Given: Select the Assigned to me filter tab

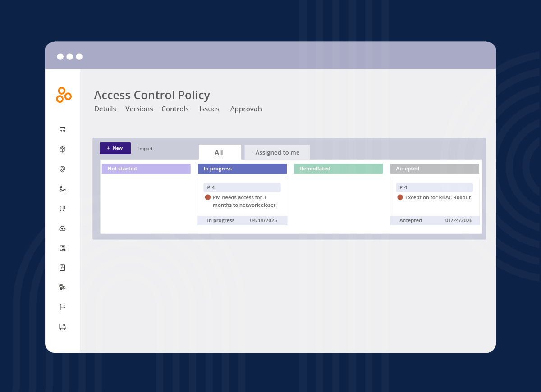Looking at the screenshot, I should coord(277,152).
